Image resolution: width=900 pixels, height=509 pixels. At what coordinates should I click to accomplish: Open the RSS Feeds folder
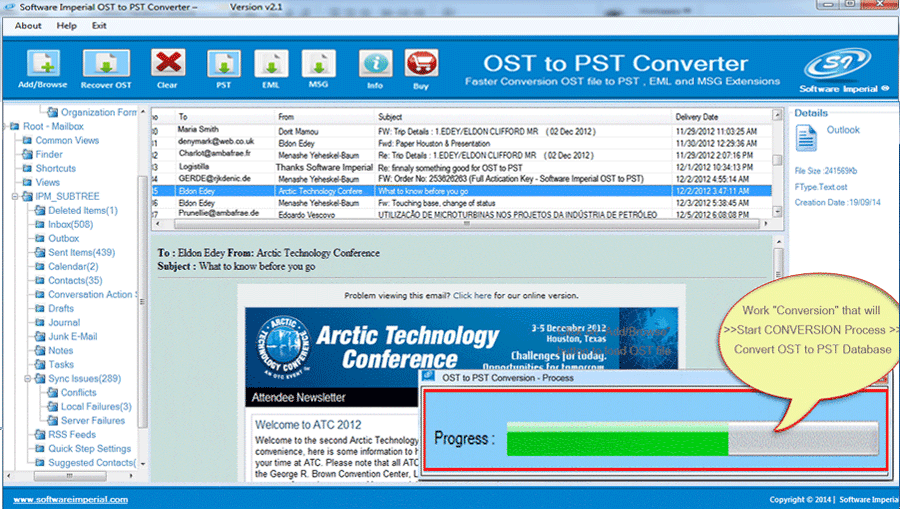pos(72,435)
